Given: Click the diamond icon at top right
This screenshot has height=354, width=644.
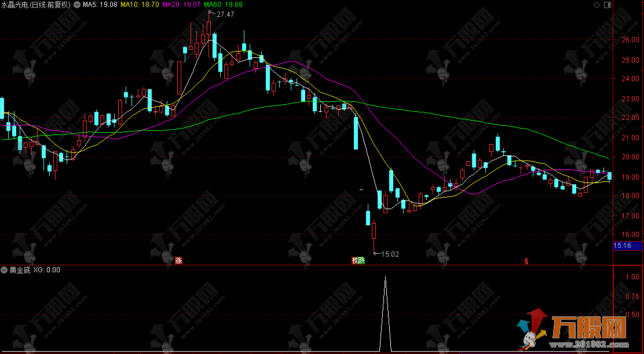Looking at the screenshot, I should [597, 5].
